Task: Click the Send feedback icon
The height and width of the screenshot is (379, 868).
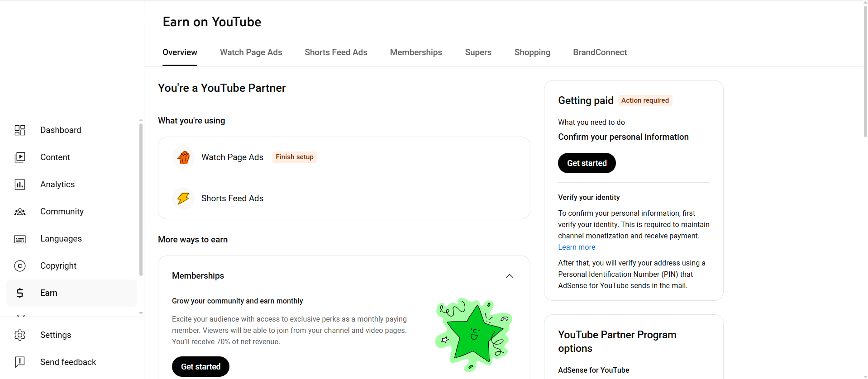Action: pyautogui.click(x=20, y=362)
